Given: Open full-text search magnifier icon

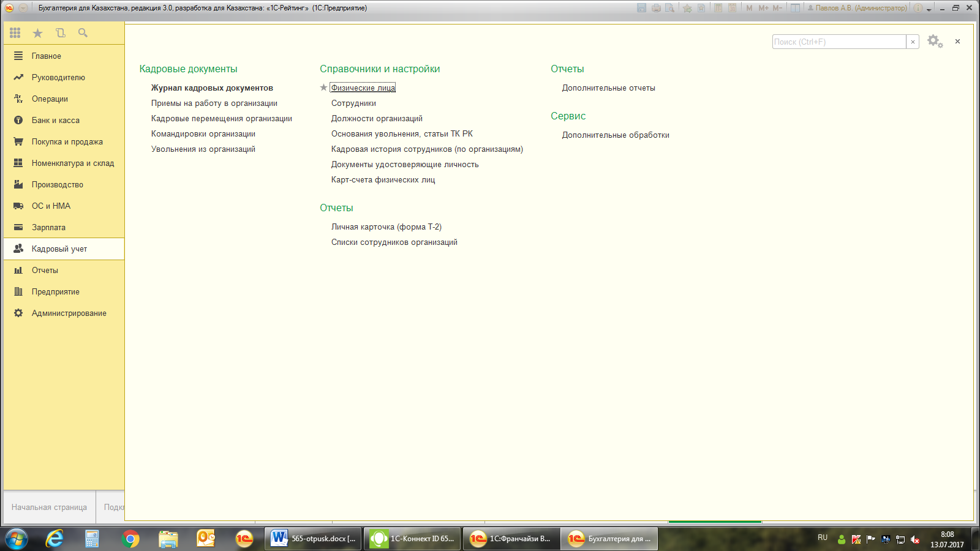Looking at the screenshot, I should [x=83, y=33].
